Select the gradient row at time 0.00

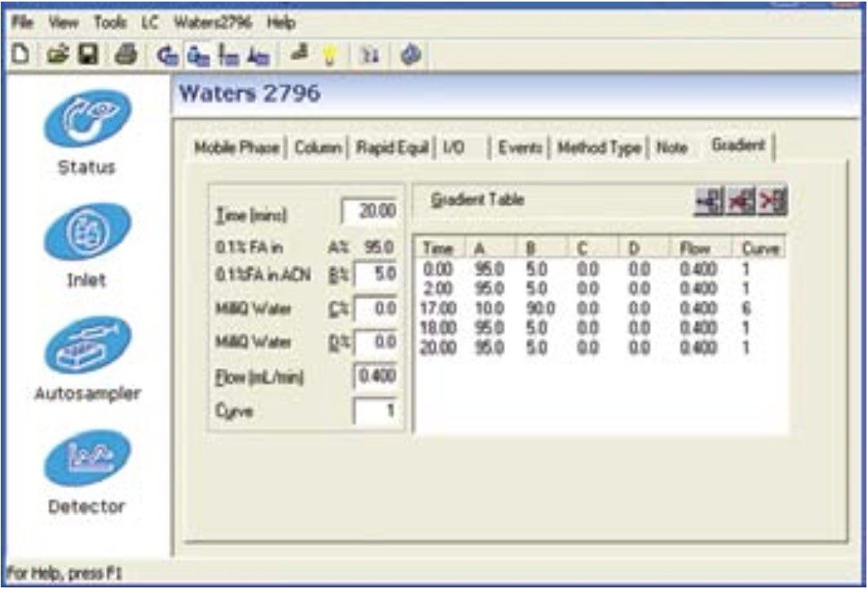[x=600, y=269]
